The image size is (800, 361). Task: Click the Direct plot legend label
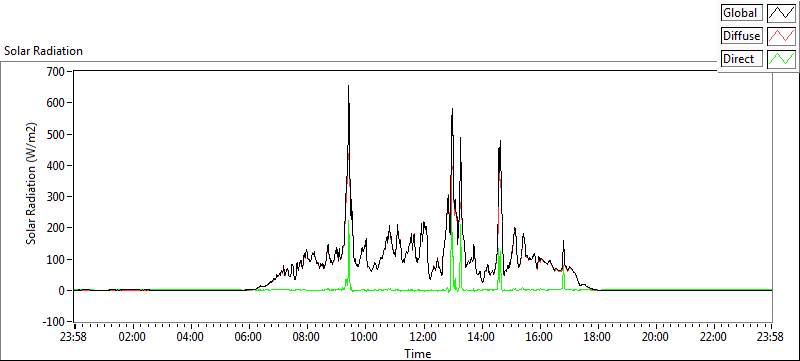742,59
